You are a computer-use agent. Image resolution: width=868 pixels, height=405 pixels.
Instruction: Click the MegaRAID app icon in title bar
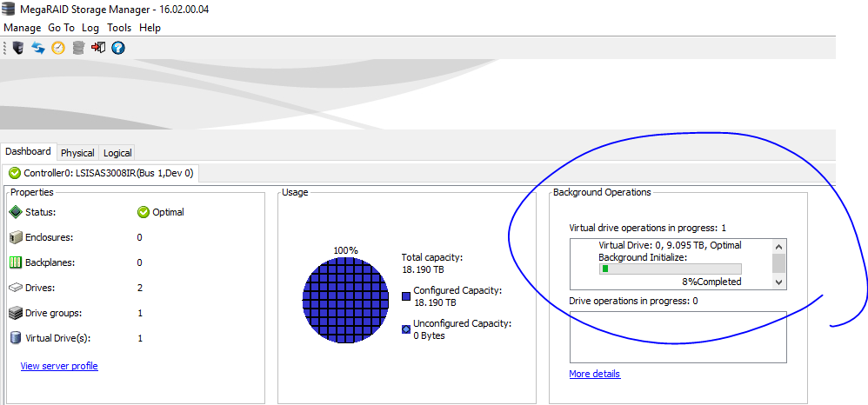point(10,10)
